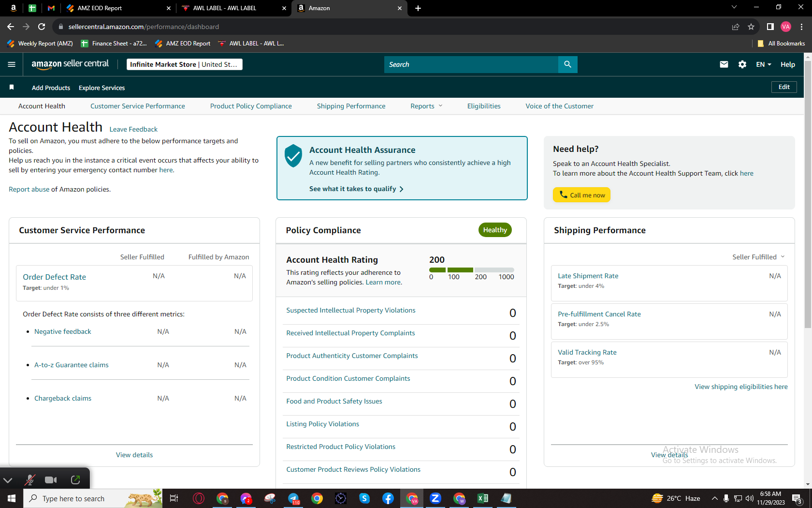Click the Help link in header
The width and height of the screenshot is (812, 508).
coord(788,64)
